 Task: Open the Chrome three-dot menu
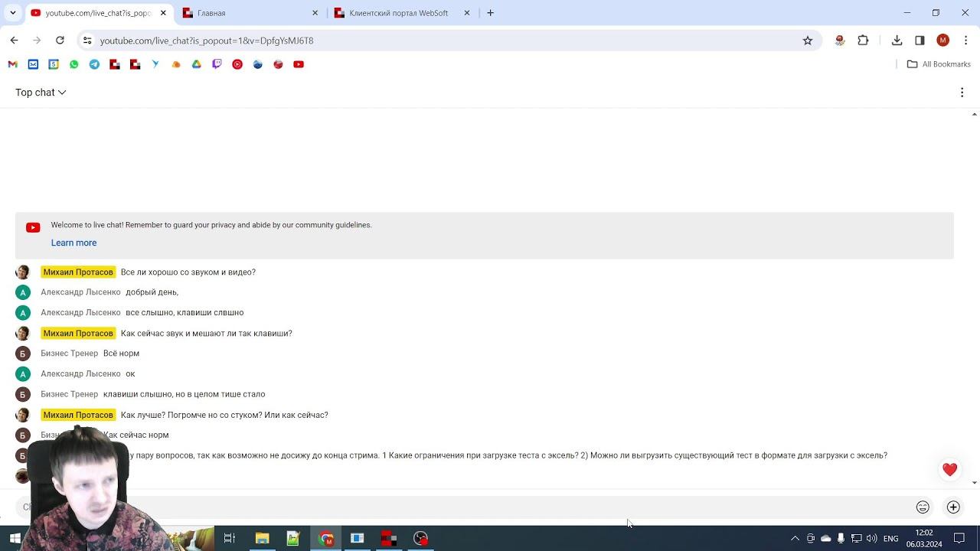[965, 41]
